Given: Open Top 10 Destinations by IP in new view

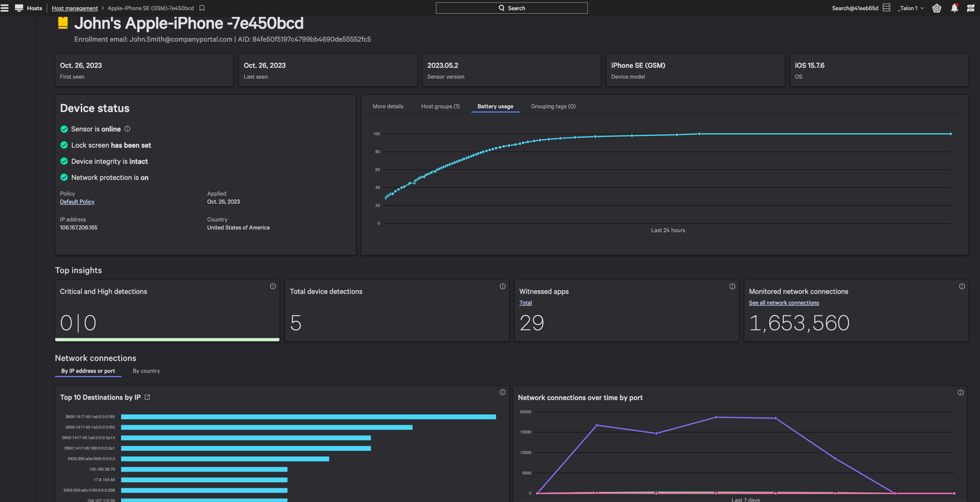Looking at the screenshot, I should (148, 397).
